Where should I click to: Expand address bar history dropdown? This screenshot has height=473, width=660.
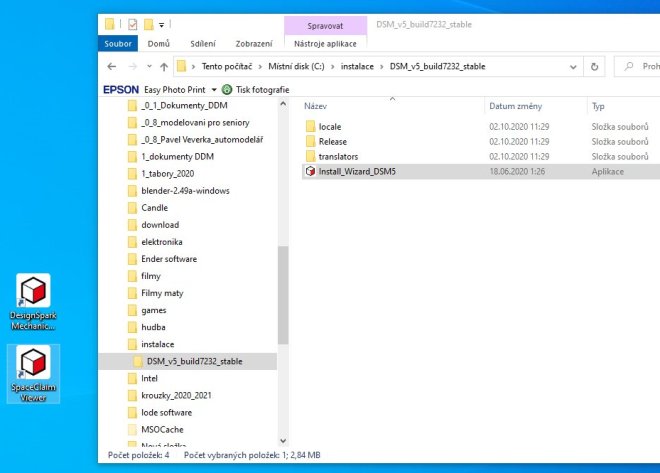573,66
